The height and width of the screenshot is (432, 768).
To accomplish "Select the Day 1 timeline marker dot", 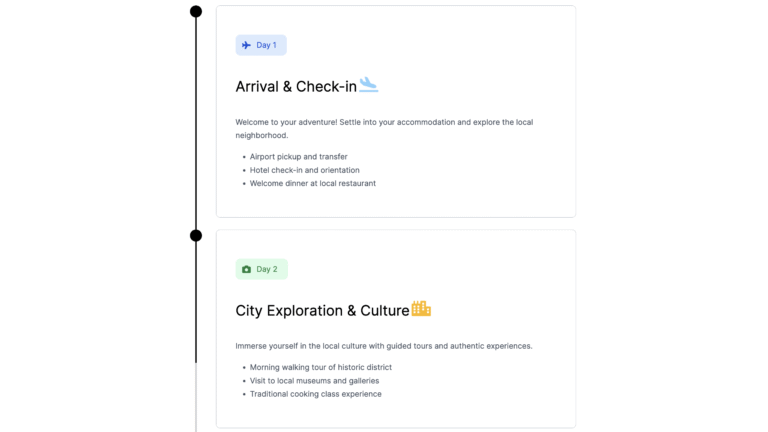I will tap(196, 11).
